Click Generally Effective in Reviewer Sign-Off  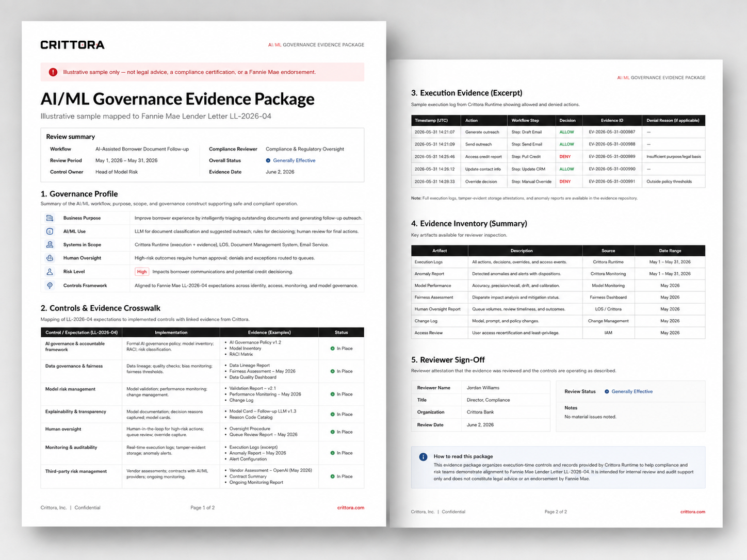coord(632,391)
